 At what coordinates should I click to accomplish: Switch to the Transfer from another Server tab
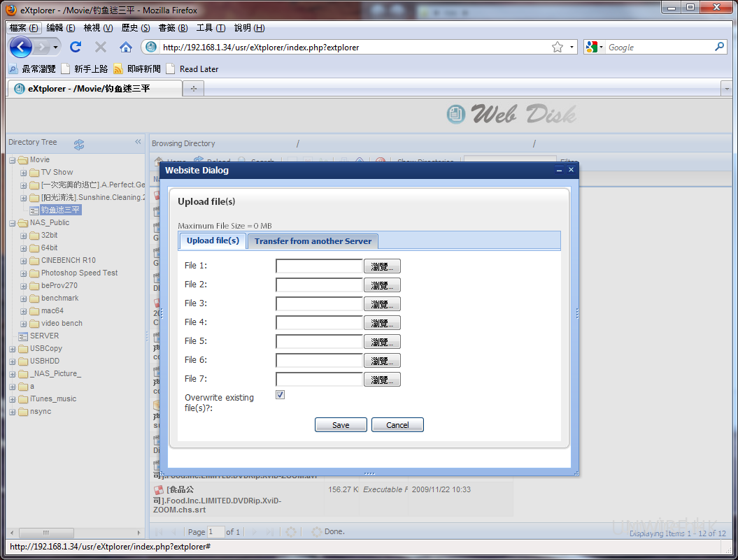point(313,241)
